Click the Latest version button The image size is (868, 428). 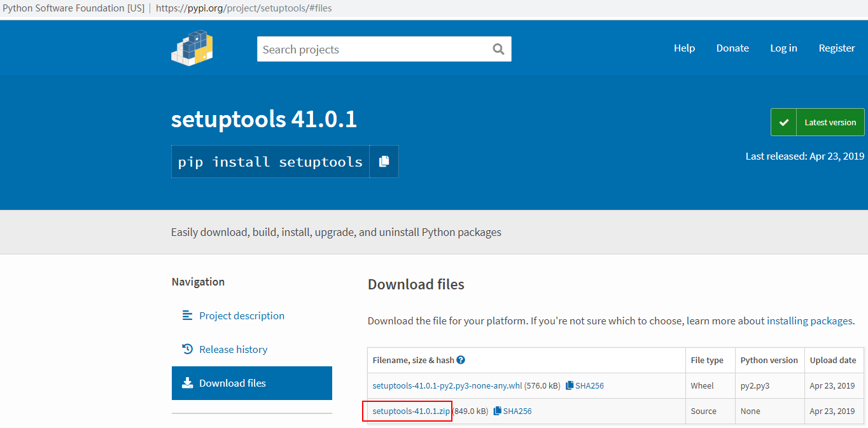pyautogui.click(x=817, y=122)
